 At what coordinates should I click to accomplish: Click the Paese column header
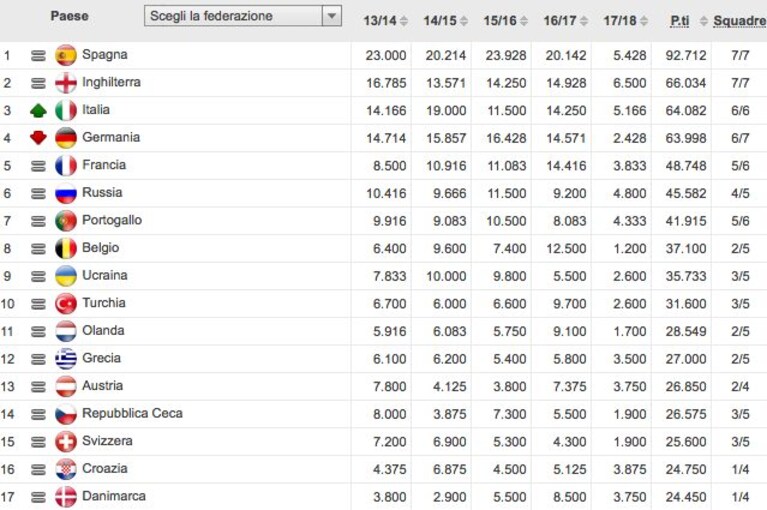tap(69, 16)
